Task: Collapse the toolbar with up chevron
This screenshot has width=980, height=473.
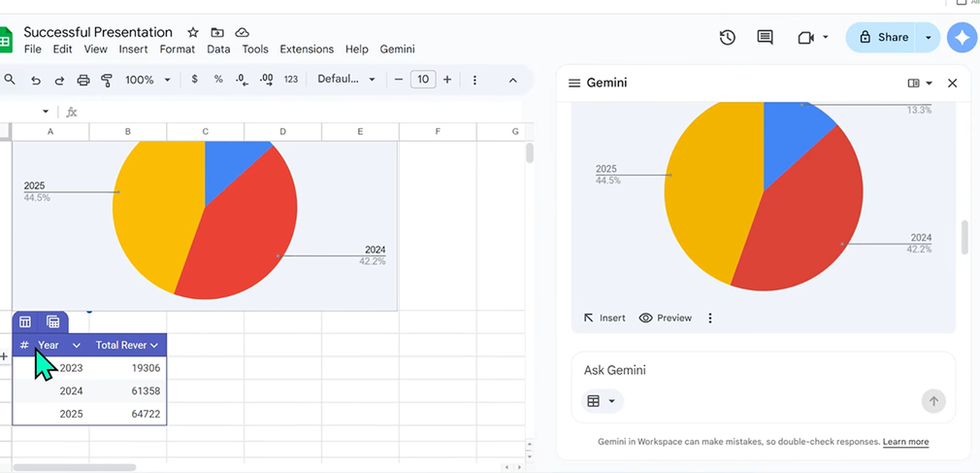Action: [513, 80]
